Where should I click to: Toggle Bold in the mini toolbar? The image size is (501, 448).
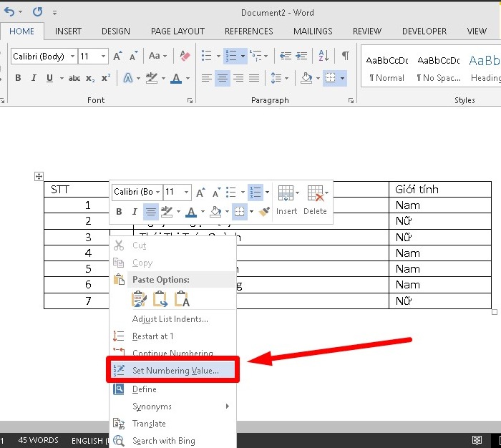coord(119,211)
